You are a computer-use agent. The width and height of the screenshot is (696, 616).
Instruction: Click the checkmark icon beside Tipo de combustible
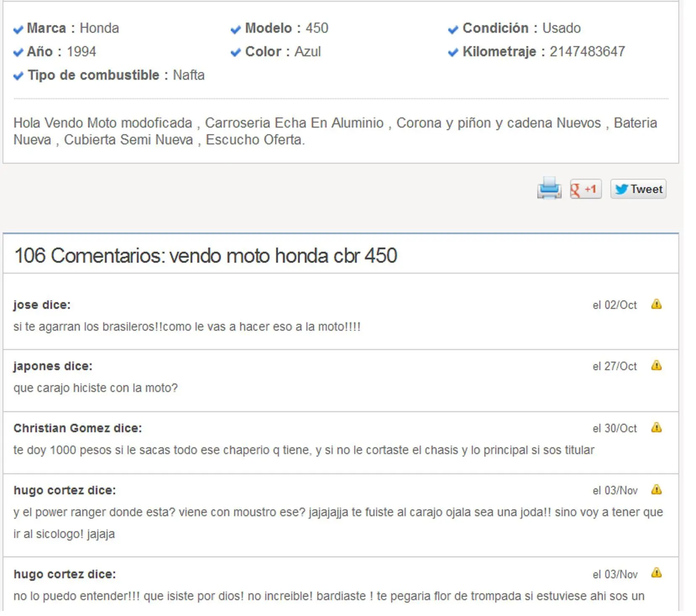[x=18, y=76]
